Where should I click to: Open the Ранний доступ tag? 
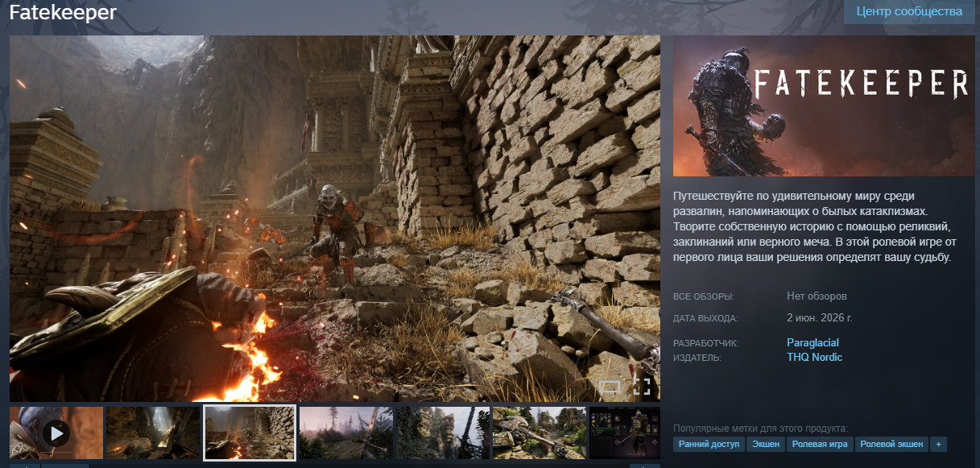tap(709, 444)
